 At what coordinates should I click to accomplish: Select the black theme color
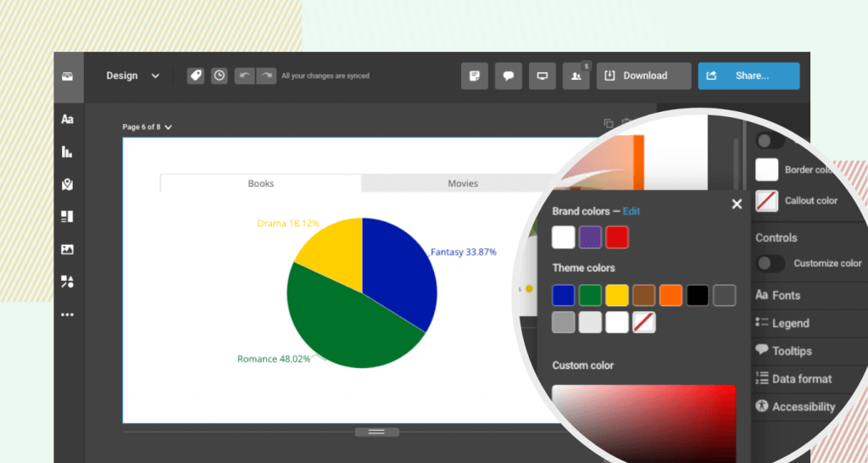(x=698, y=296)
